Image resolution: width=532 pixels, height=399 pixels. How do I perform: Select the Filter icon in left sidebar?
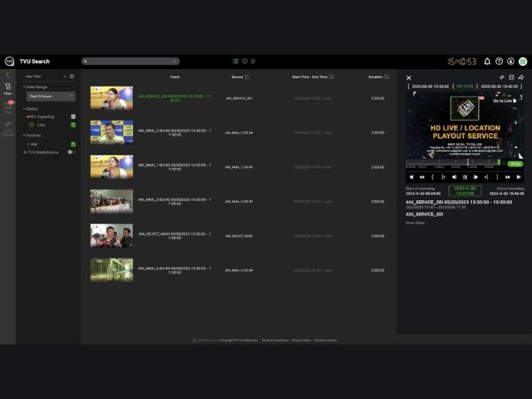point(7,88)
